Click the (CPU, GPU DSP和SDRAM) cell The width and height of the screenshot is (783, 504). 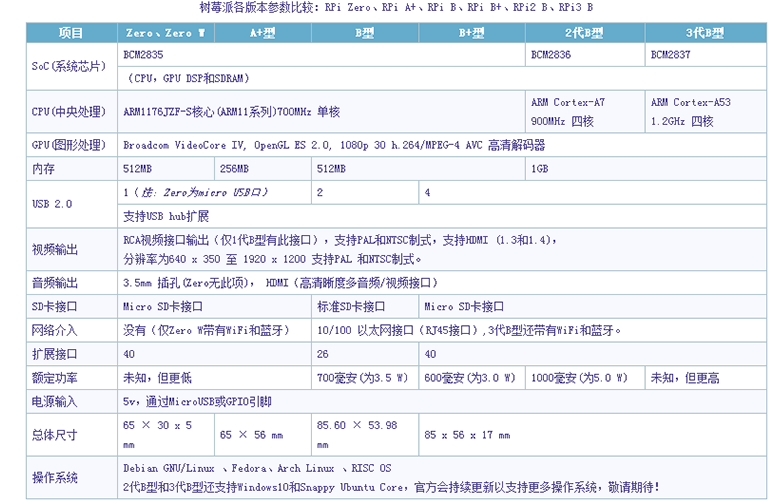pyautogui.click(x=442, y=78)
